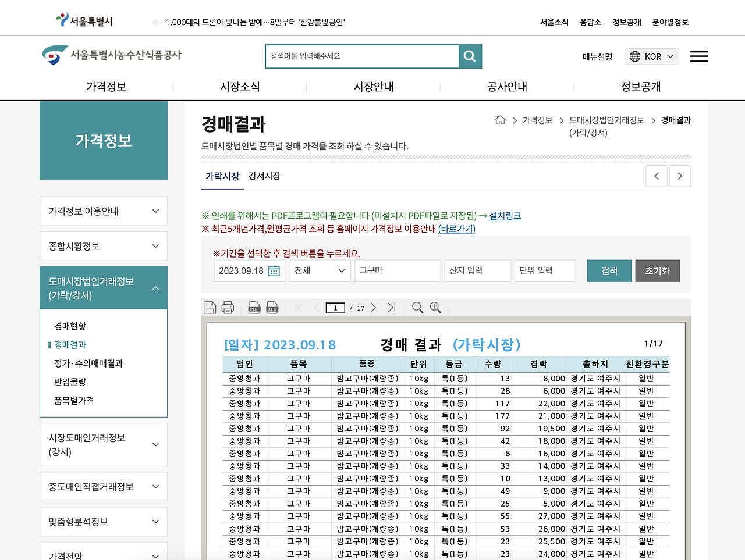Viewport: 745px width, 560px height.
Task: Open the KOR language selector
Action: point(652,56)
